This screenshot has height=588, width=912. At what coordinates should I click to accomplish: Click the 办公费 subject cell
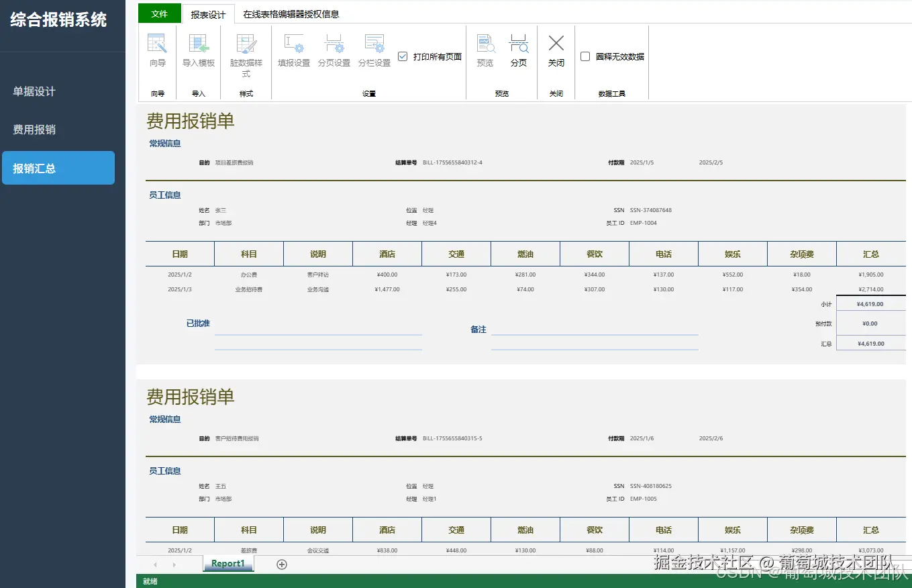[249, 275]
